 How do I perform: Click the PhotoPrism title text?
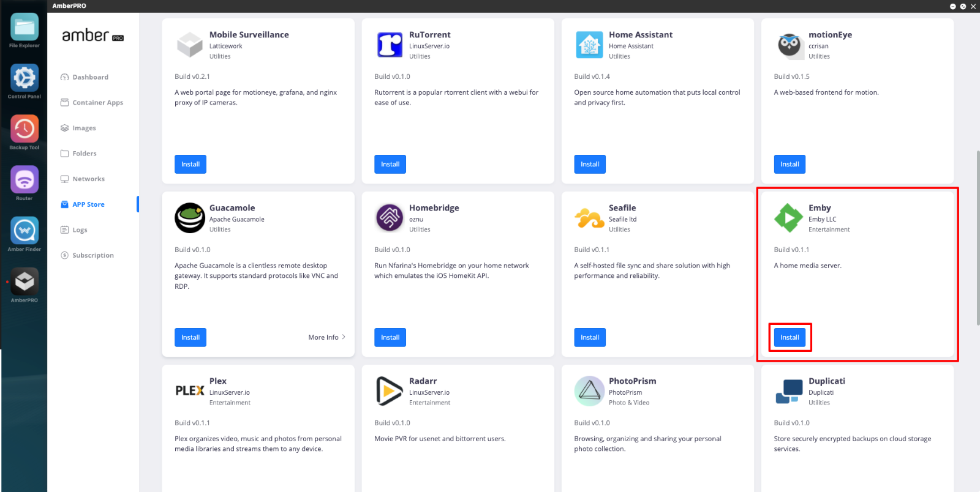633,381
